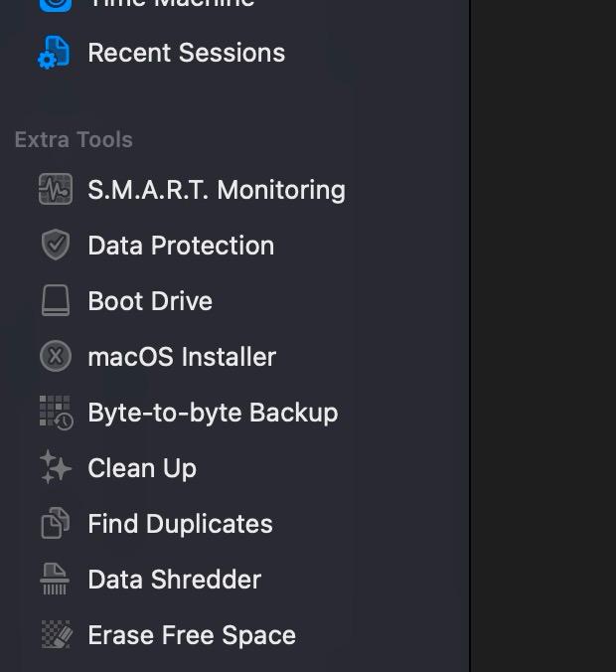
Task: Select the Boot Drive text label
Action: [150, 301]
